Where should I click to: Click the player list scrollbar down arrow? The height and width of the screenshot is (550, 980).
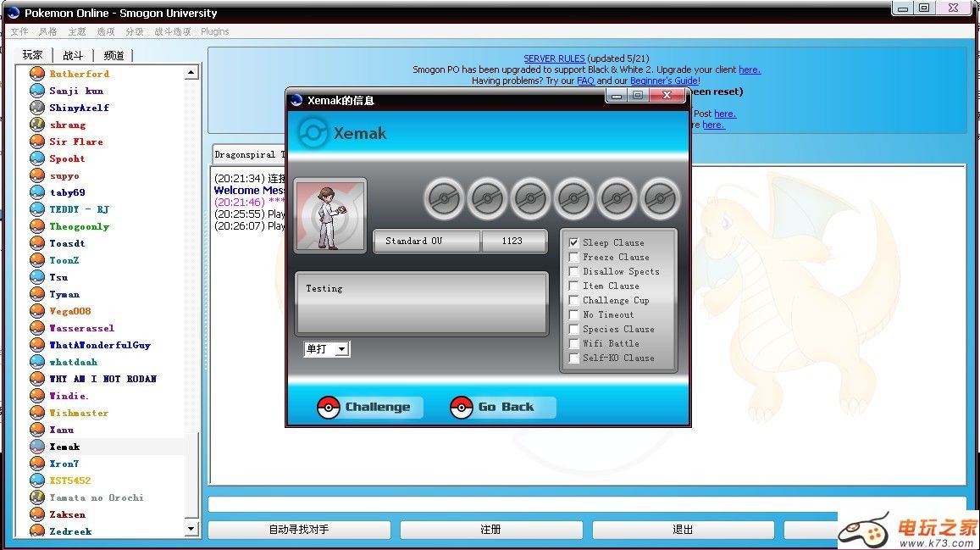[x=191, y=529]
